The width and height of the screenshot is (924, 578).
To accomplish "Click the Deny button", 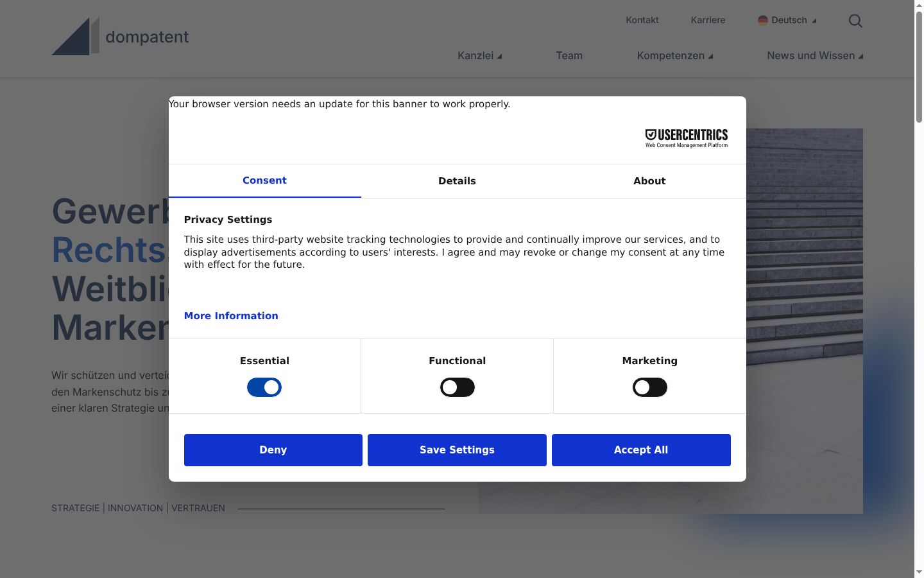I will coord(273,450).
